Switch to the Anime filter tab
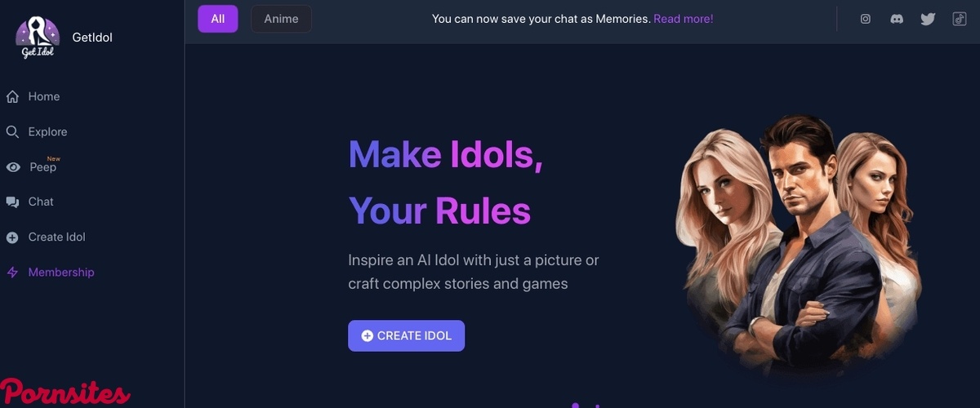 (281, 19)
